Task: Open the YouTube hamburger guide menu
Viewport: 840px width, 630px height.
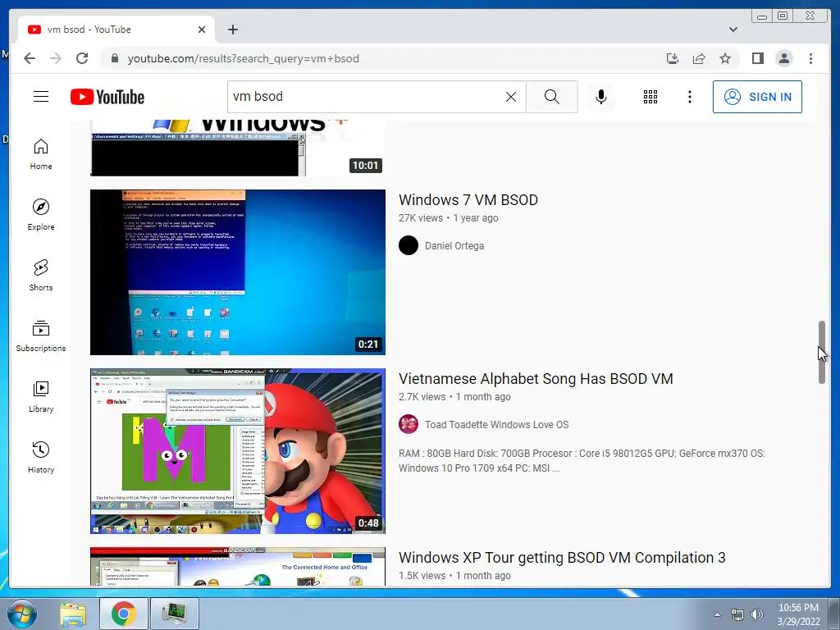Action: point(41,97)
